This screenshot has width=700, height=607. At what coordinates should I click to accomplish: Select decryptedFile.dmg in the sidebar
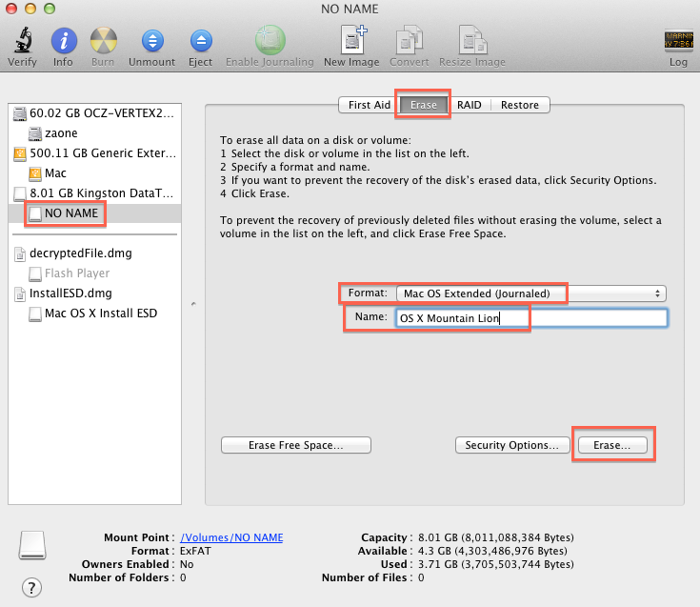point(94,253)
